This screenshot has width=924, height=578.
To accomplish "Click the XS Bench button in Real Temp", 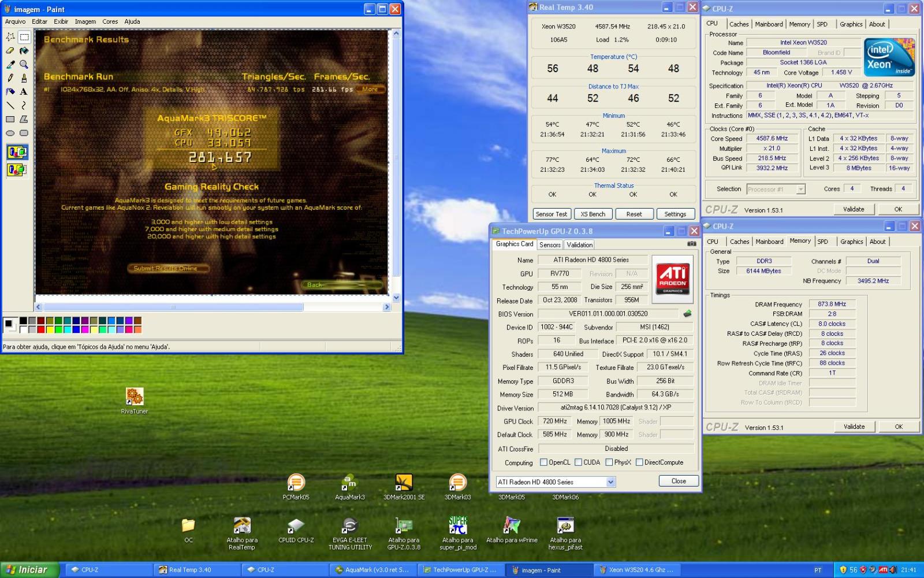I will point(593,214).
